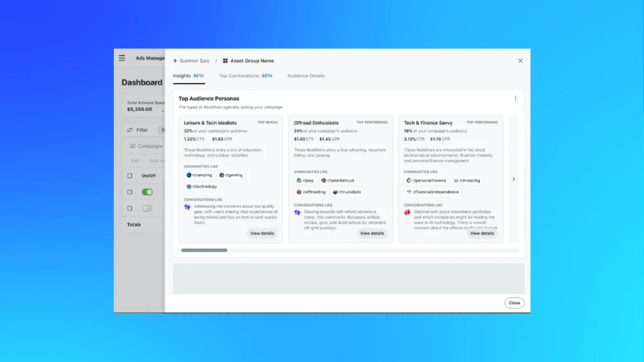The width and height of the screenshot is (644, 362).
Task: Click the r/financialindependence community chip
Action: pos(433,192)
